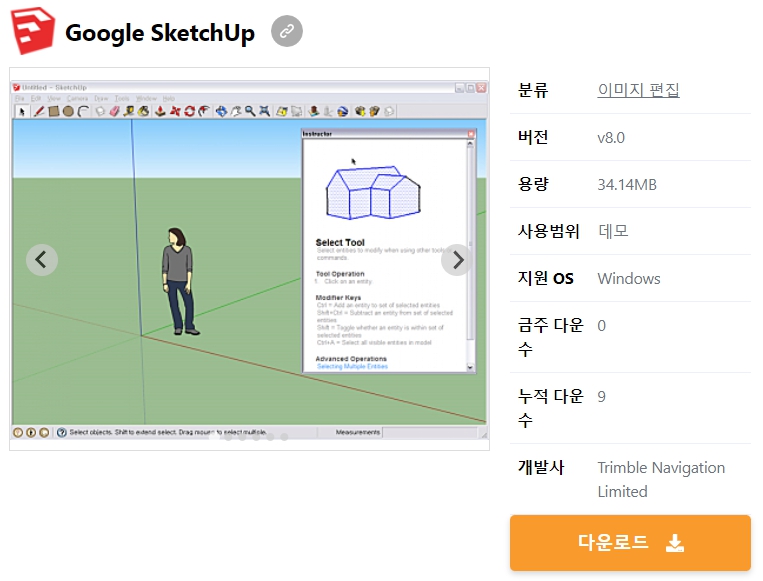This screenshot has height=581, width=763.
Task: Open 'Selecting Multiple Entities' link in Instructor
Action: click(352, 366)
